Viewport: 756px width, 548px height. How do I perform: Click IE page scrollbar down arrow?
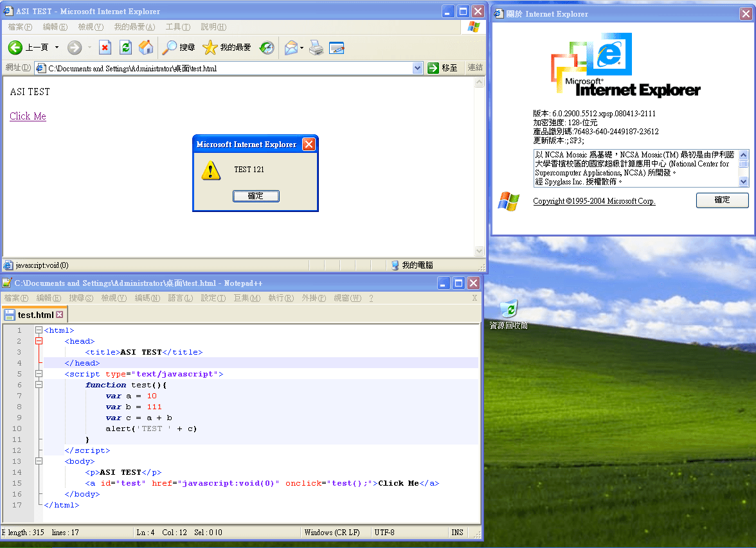tap(480, 251)
